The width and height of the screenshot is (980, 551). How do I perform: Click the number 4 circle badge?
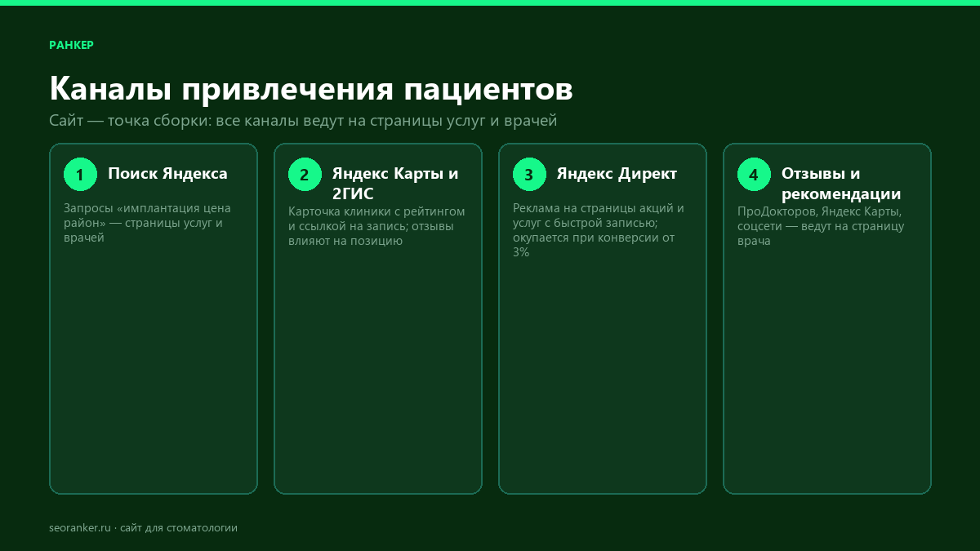(x=754, y=174)
